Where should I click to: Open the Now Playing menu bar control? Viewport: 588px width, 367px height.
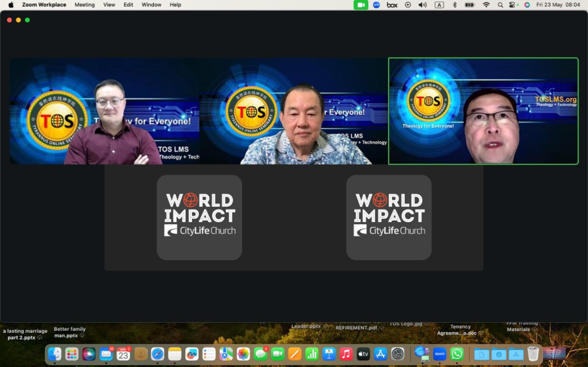click(408, 5)
